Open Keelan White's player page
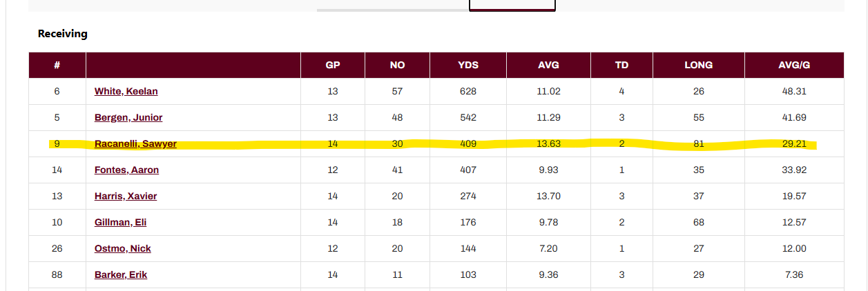868x291 pixels. (x=126, y=91)
